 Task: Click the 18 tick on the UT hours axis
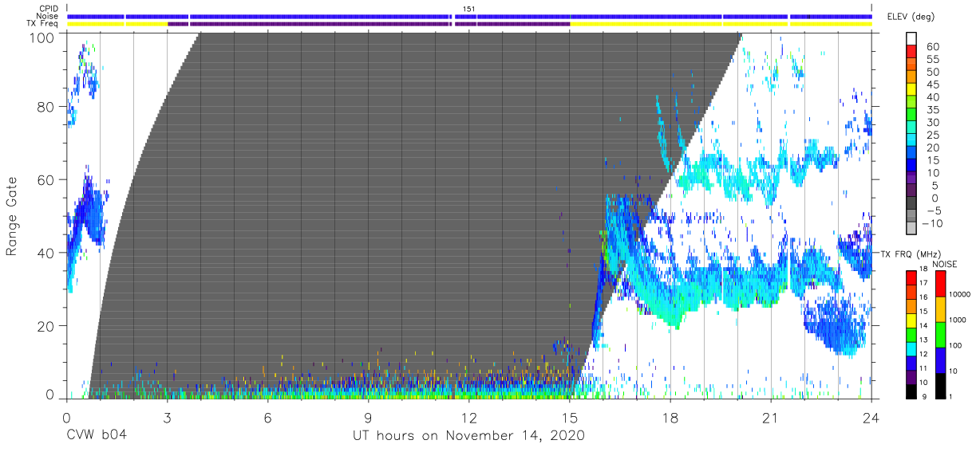[x=670, y=418]
